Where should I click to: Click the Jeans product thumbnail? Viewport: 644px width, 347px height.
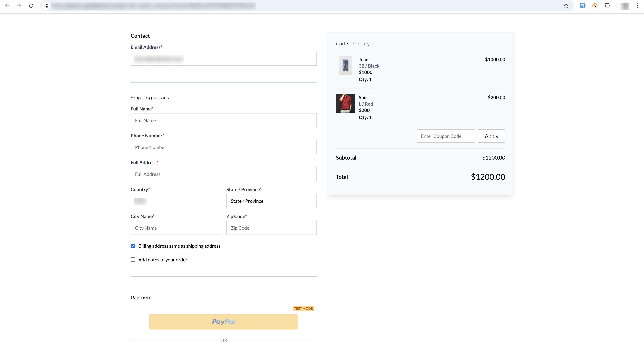(x=345, y=65)
